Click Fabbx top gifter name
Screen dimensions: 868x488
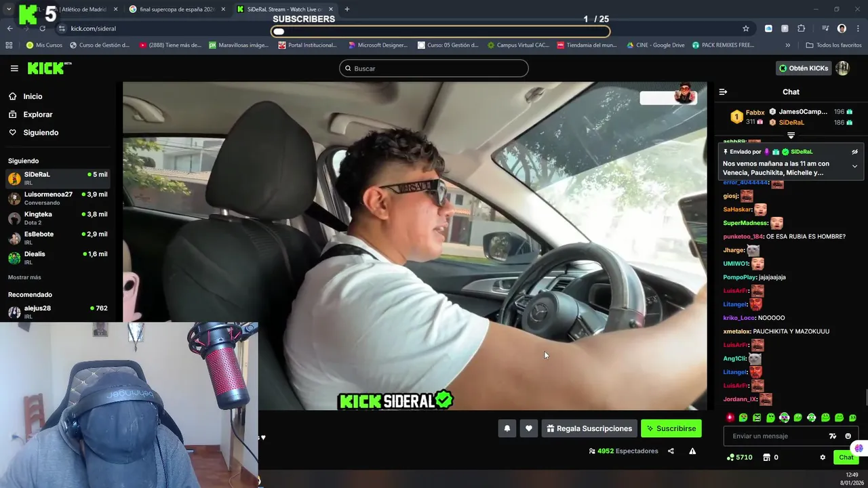(755, 113)
